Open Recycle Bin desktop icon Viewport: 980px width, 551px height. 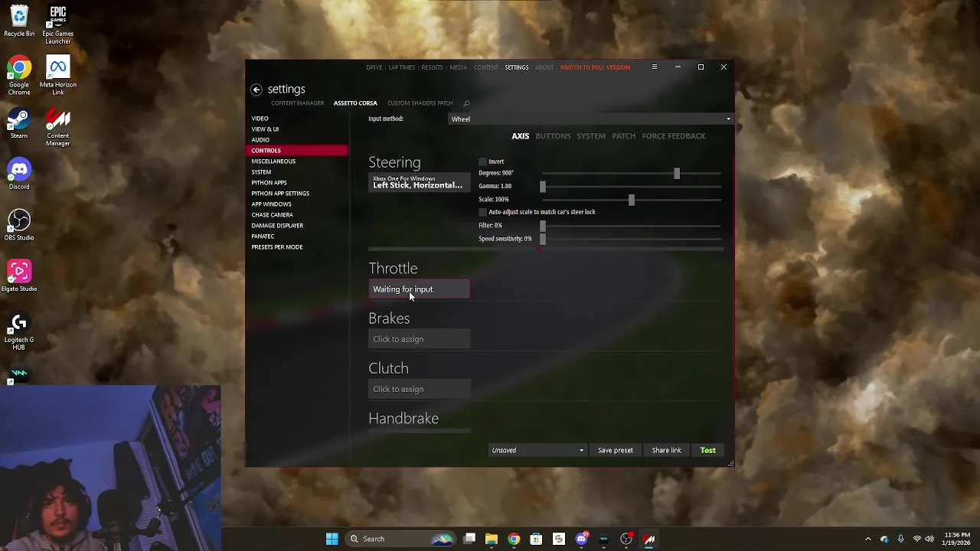point(19,22)
